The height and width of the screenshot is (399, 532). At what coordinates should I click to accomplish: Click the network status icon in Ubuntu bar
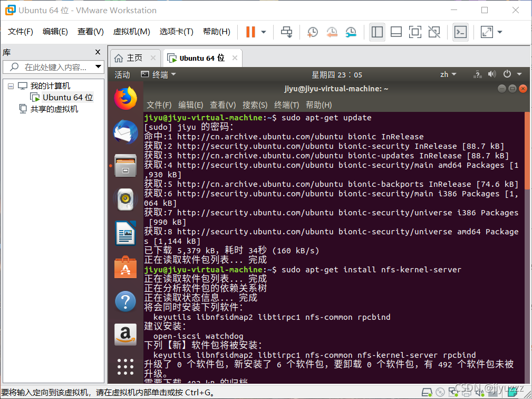477,74
